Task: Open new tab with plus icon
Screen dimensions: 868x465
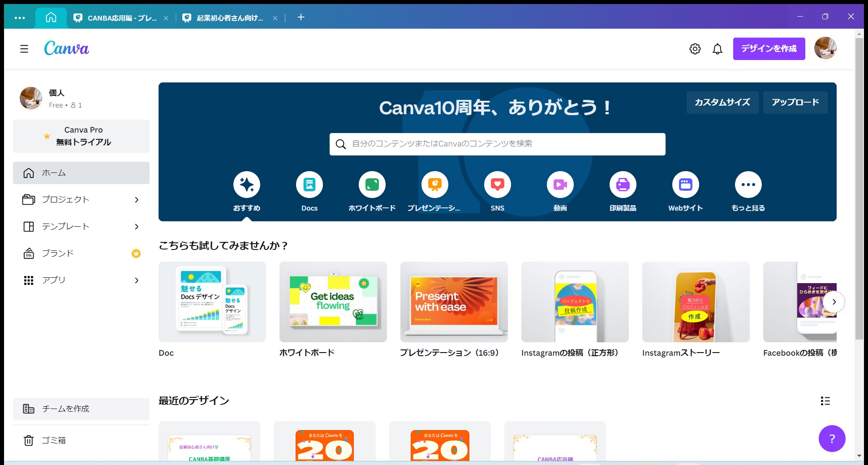Action: 301,17
